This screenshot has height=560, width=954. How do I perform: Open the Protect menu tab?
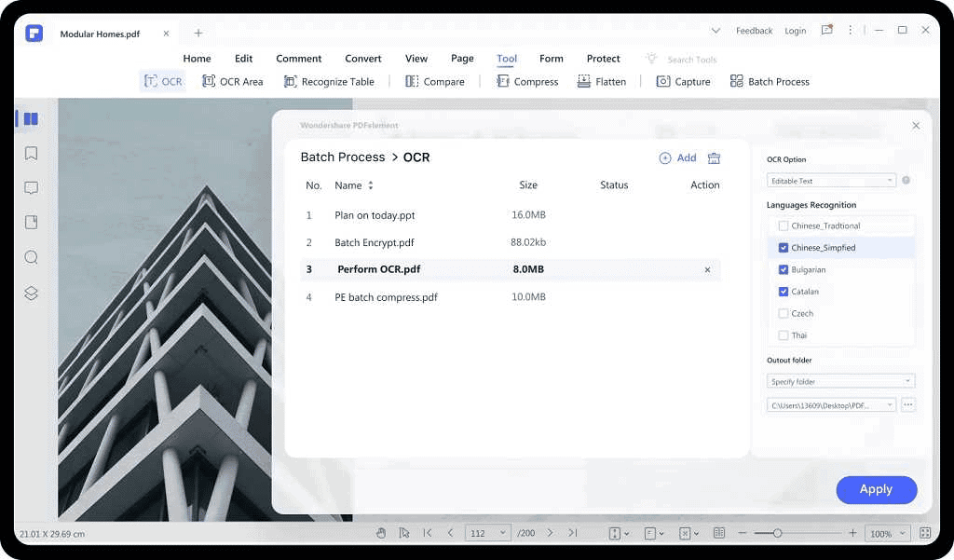(604, 59)
